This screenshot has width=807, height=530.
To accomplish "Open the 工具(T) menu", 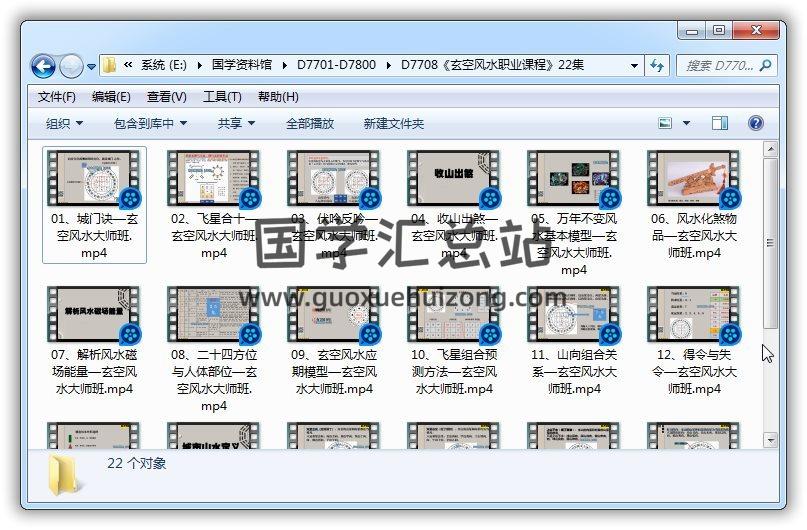I will (222, 97).
